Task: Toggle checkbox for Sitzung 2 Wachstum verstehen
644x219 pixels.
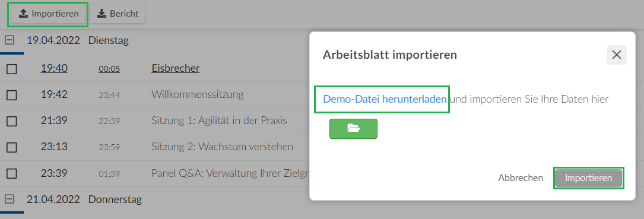Action: [x=11, y=147]
